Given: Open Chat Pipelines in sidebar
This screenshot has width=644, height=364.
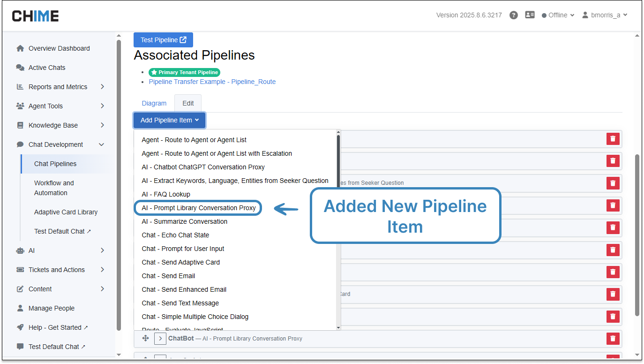Looking at the screenshot, I should (55, 164).
